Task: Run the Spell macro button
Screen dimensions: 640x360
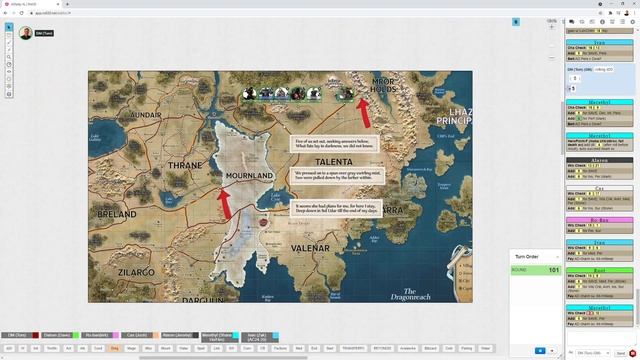Action: (201, 349)
